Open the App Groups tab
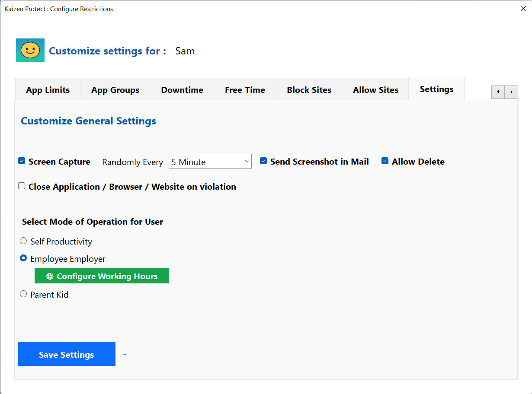The image size is (532, 394). [115, 90]
